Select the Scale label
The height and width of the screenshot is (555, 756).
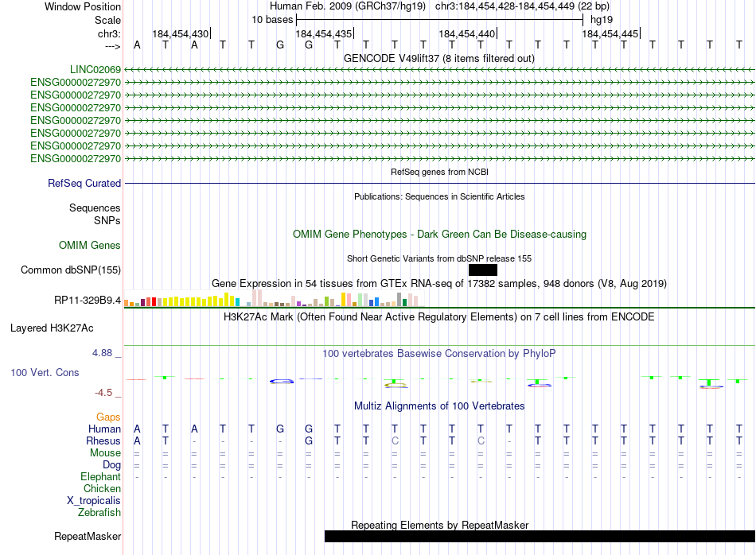pyautogui.click(x=107, y=20)
